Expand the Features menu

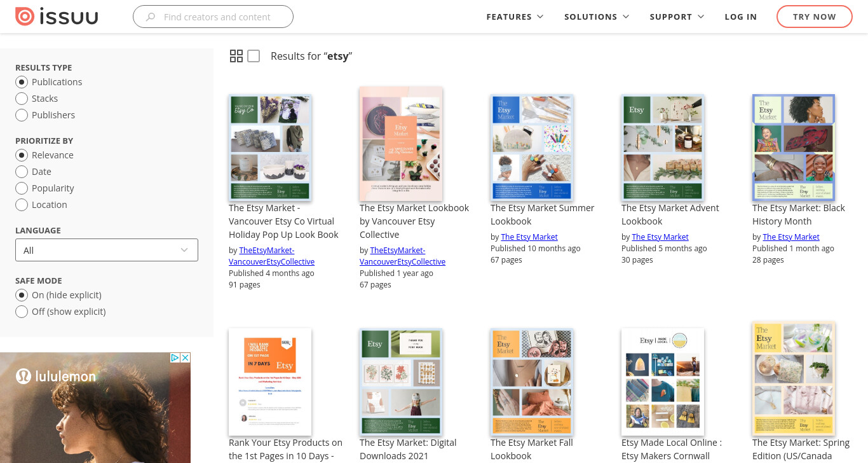click(x=515, y=17)
